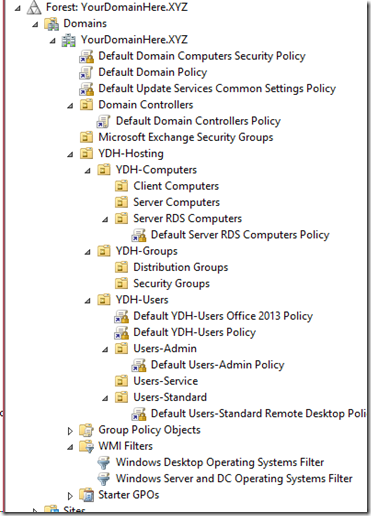
Task: Collapse the WMI Filters node
Action: point(70,447)
